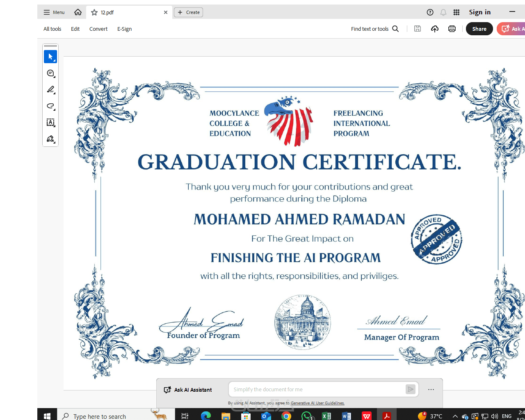
Task: Click the Ask AI button in toolbar
Action: tap(511, 29)
